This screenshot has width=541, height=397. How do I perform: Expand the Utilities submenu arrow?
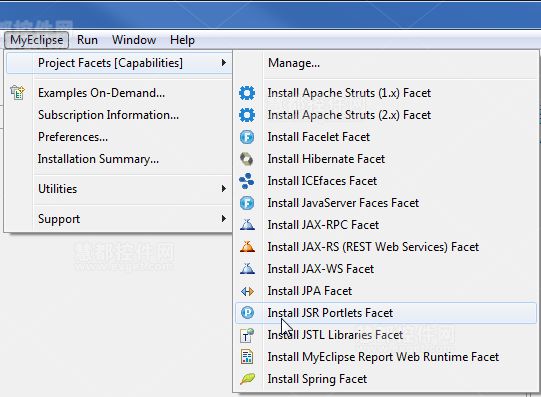[224, 189]
